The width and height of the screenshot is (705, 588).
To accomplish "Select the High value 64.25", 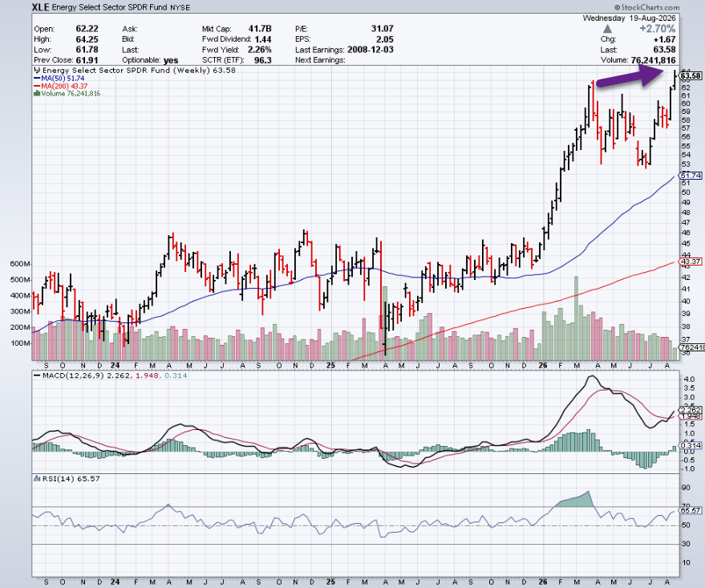I will 87,39.
